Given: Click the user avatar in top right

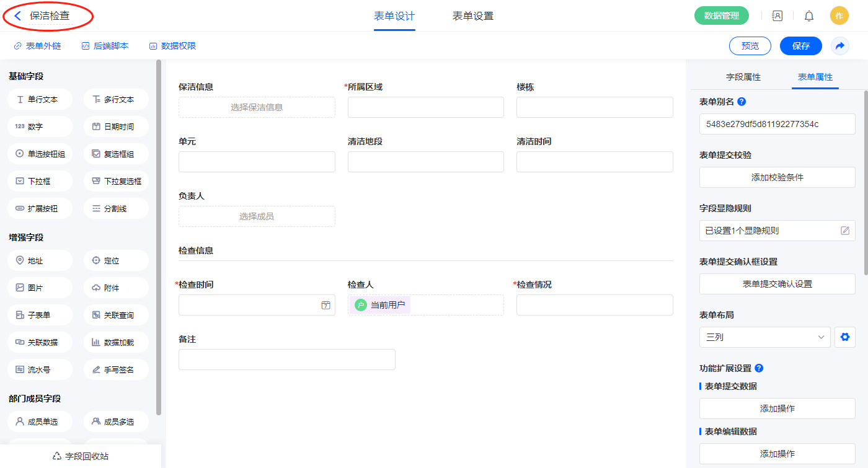Looking at the screenshot, I should (x=839, y=16).
